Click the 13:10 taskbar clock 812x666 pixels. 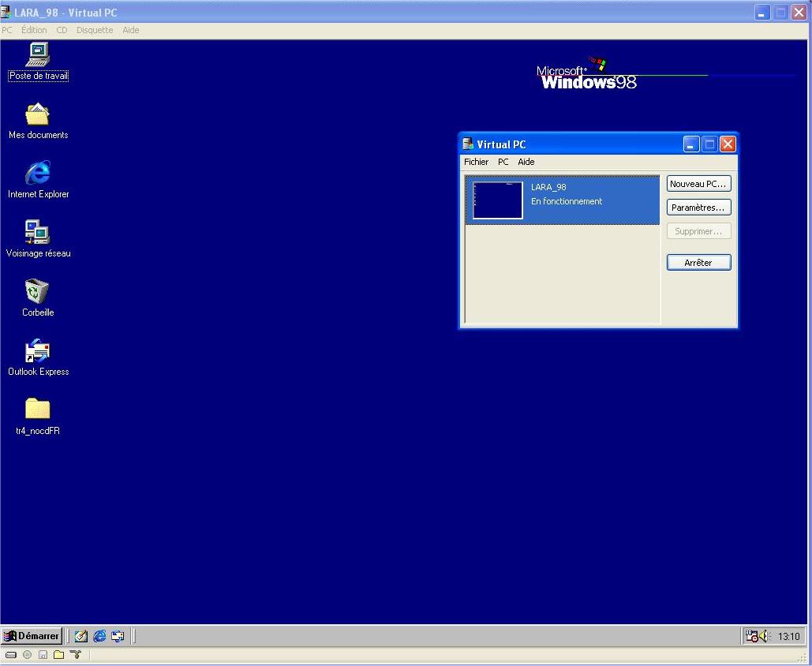click(x=788, y=637)
